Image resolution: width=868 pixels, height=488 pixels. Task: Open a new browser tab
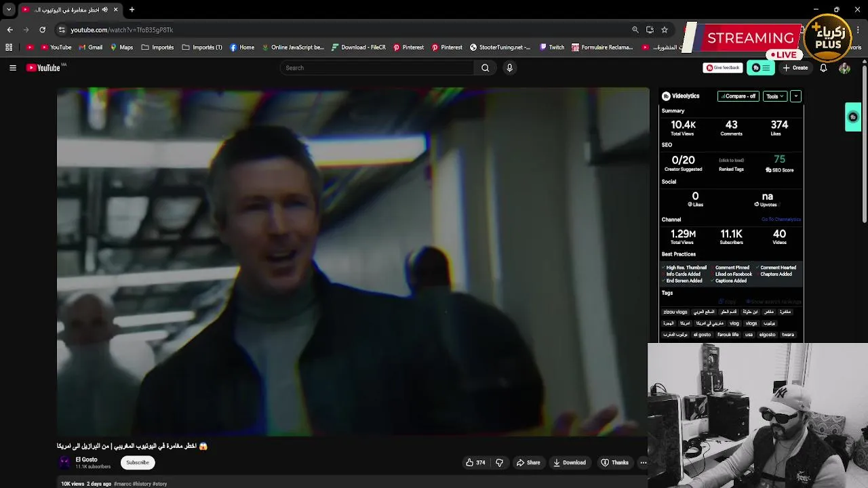click(x=132, y=9)
